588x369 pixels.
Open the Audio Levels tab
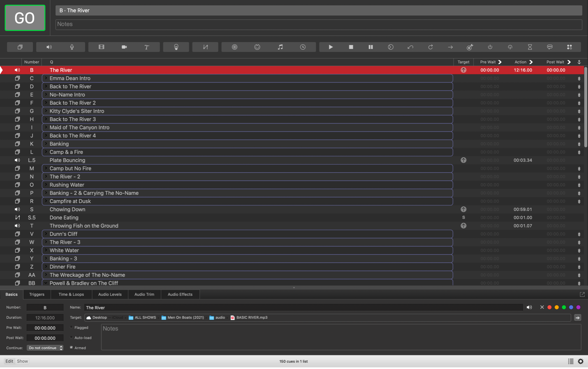click(x=110, y=294)
